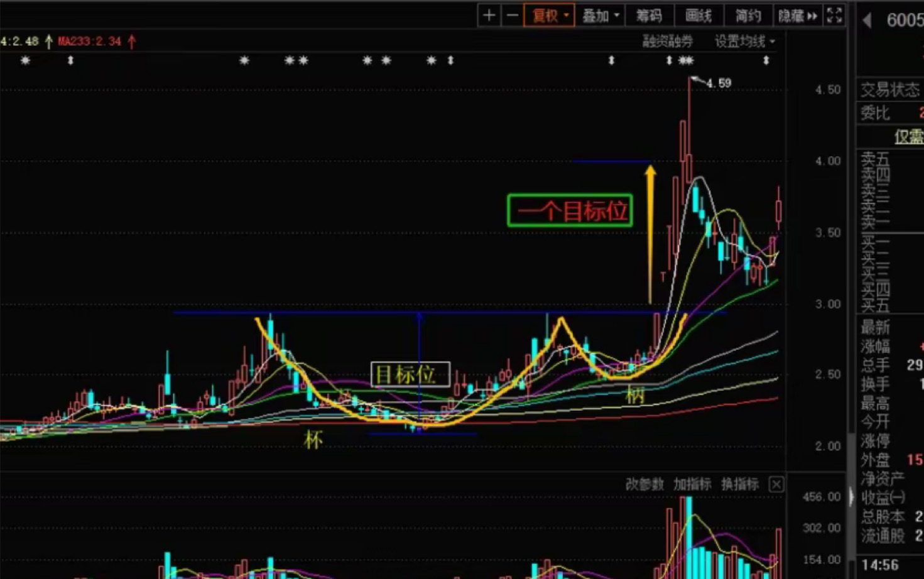The height and width of the screenshot is (579, 924).
Task: Click the 涨停 limit-up row
Action: pos(891,440)
